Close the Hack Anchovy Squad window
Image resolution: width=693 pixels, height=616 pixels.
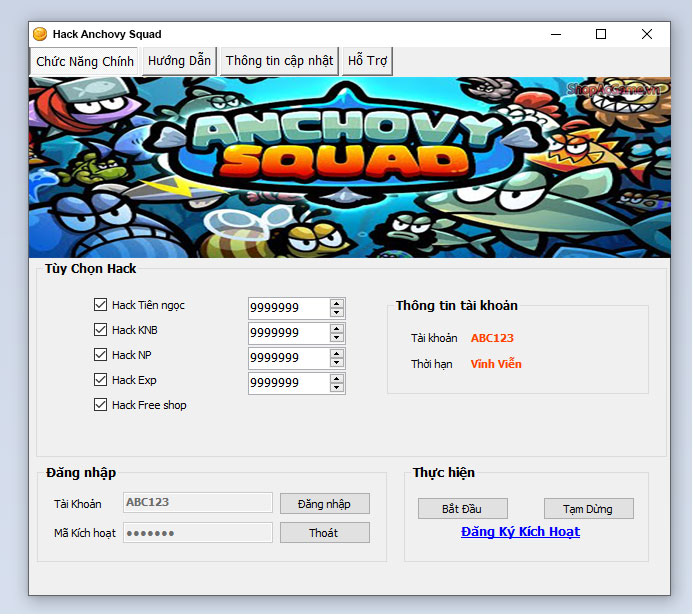pyautogui.click(x=647, y=34)
